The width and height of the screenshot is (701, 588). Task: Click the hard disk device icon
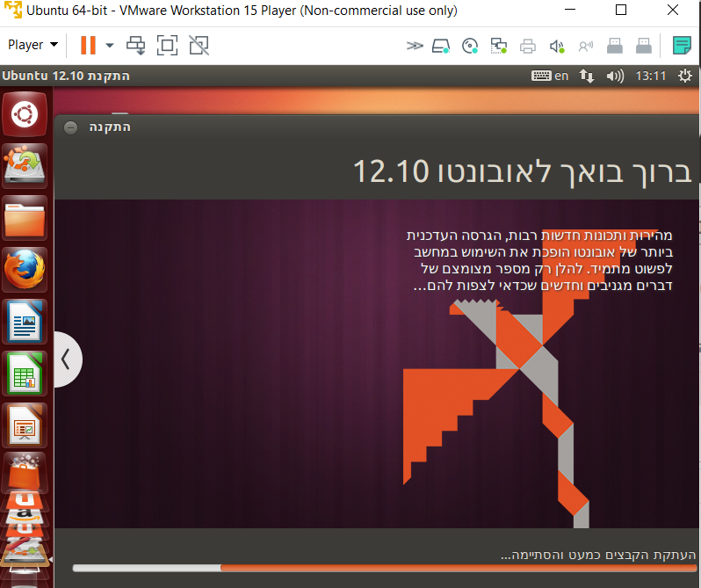(441, 46)
